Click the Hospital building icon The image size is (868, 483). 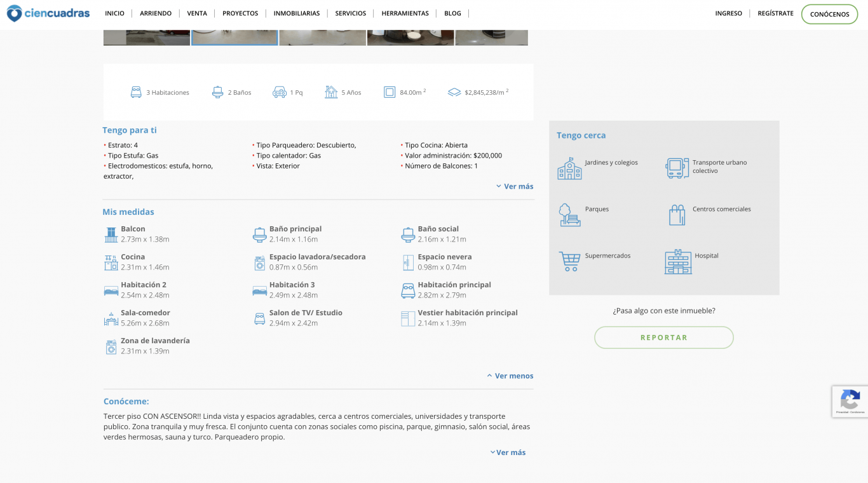(677, 261)
